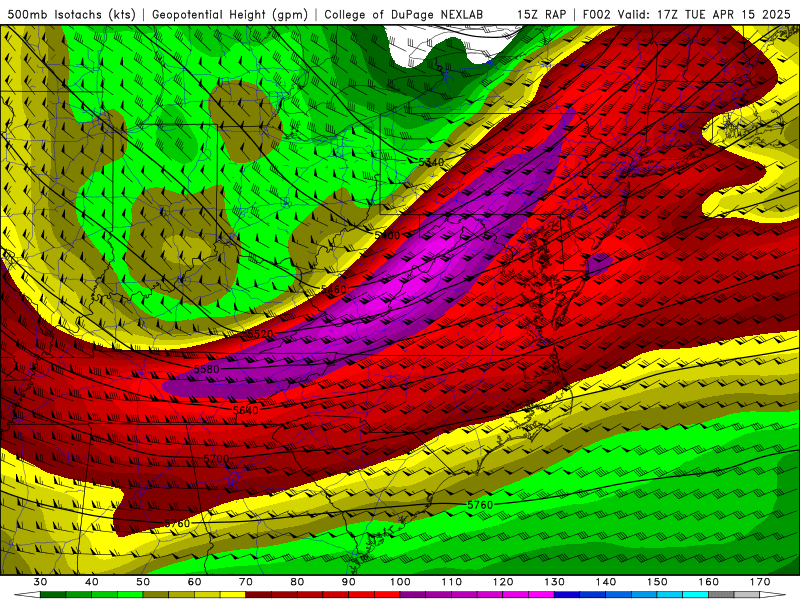Click the 100 value on the color scale
The width and height of the screenshot is (800, 600).
(x=400, y=582)
